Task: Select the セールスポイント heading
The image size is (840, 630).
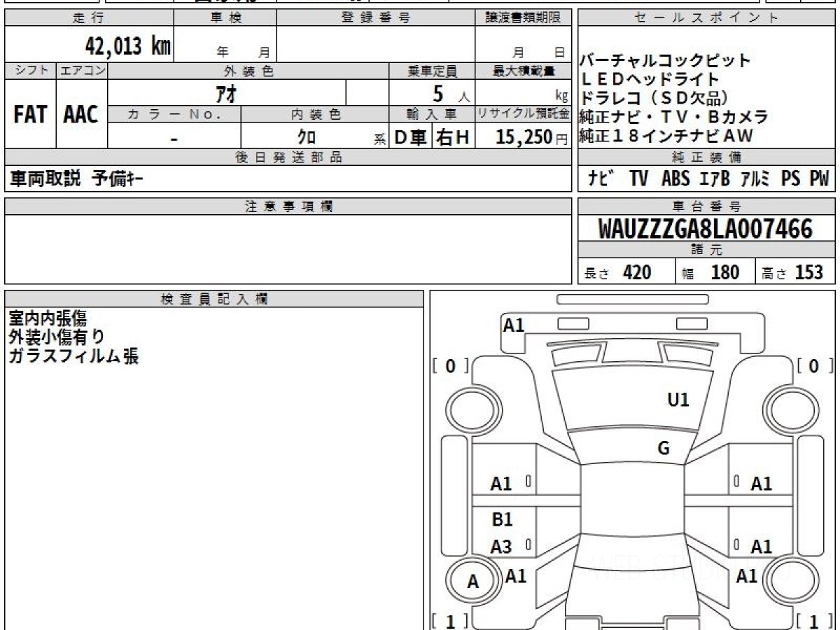Action: [706, 18]
